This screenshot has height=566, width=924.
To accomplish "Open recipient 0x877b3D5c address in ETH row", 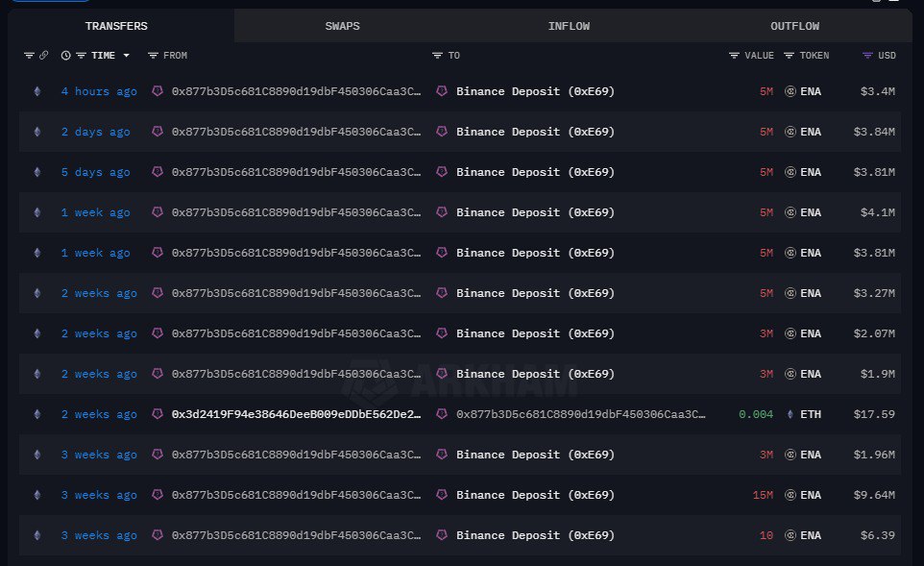I will pyautogui.click(x=580, y=414).
